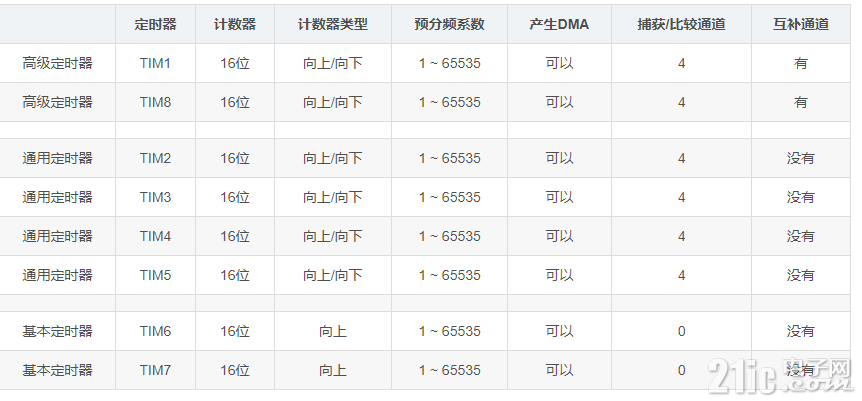The width and height of the screenshot is (862, 401).
Task: Select the TIM2 cell
Action: (x=156, y=158)
